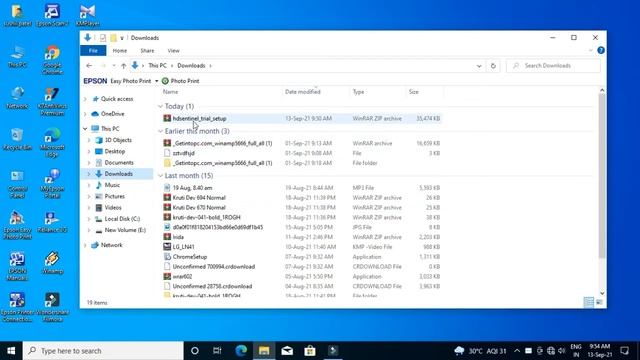Open Cortana circle on taskbar
The image size is (640, 360).
pos(195,351)
